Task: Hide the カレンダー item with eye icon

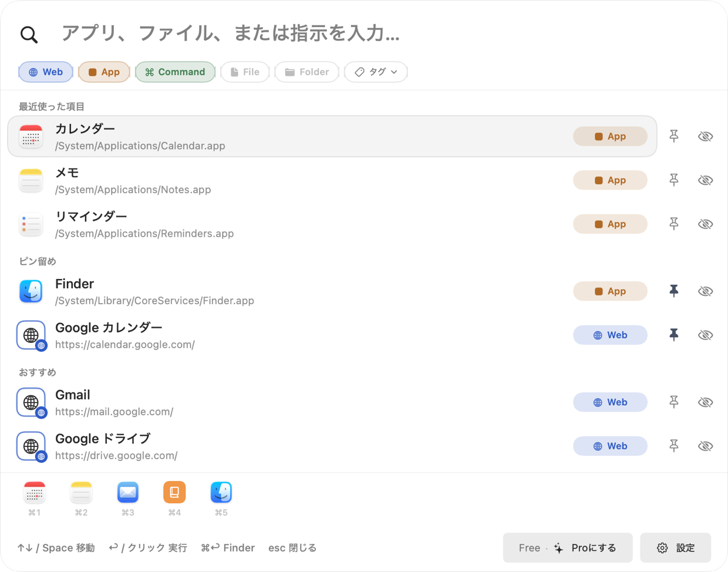Action: (705, 136)
